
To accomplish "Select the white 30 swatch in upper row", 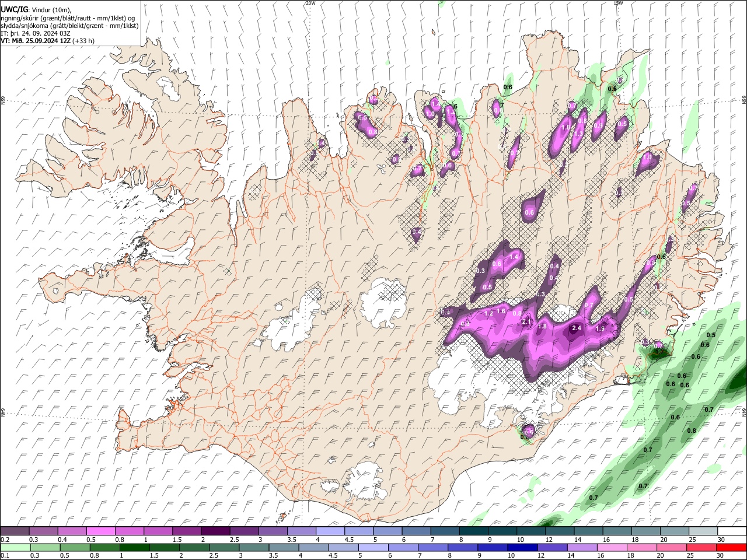I will click(x=732, y=531).
